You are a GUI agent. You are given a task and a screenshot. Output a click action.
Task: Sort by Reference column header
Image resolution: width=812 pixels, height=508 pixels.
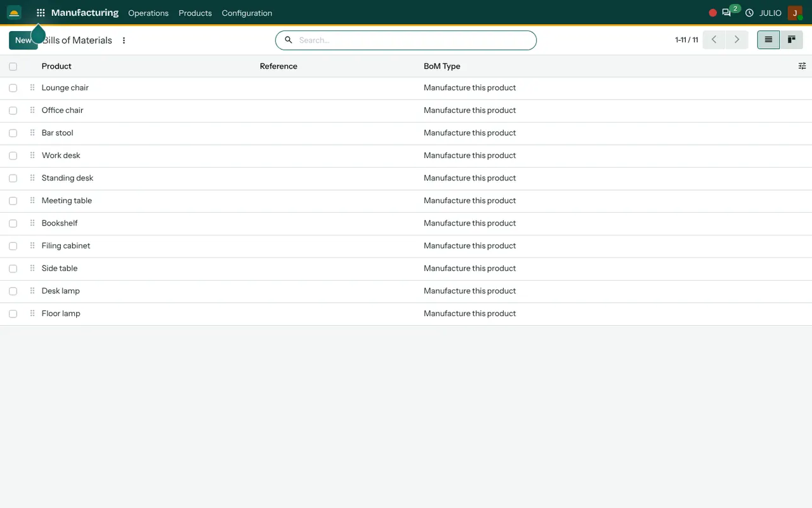pos(278,66)
